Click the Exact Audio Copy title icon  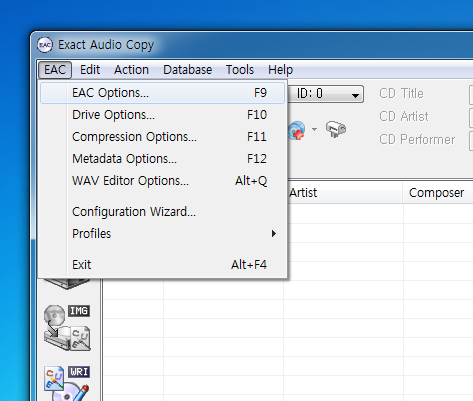coord(45,45)
